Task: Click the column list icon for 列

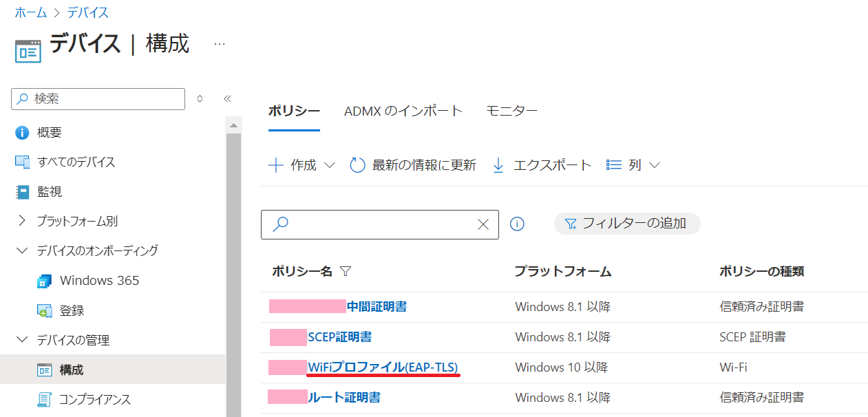Action: point(614,165)
